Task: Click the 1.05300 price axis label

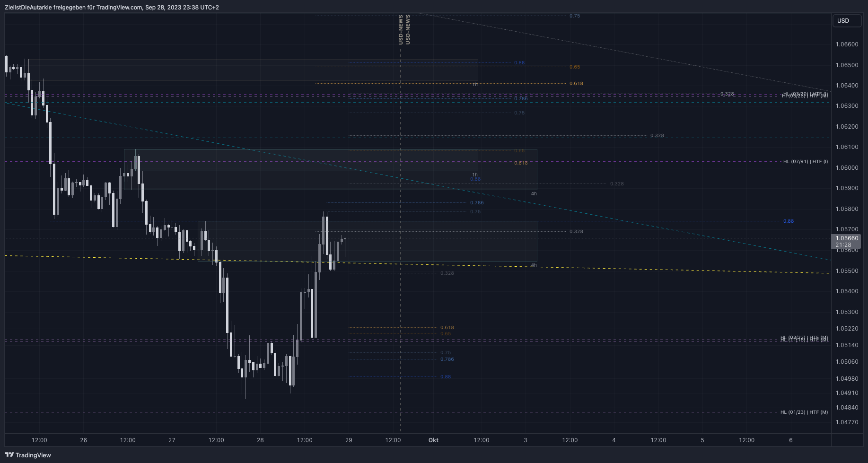Action: (x=847, y=312)
